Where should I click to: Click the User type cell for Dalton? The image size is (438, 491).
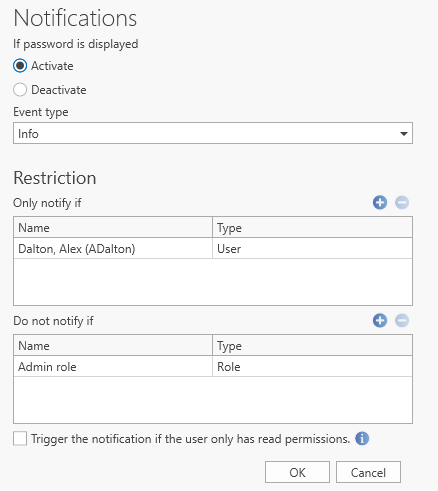(x=312, y=249)
